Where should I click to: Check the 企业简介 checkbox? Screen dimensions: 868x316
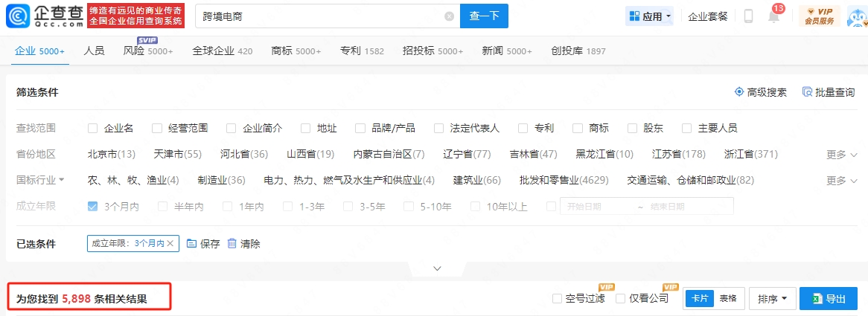pos(232,128)
